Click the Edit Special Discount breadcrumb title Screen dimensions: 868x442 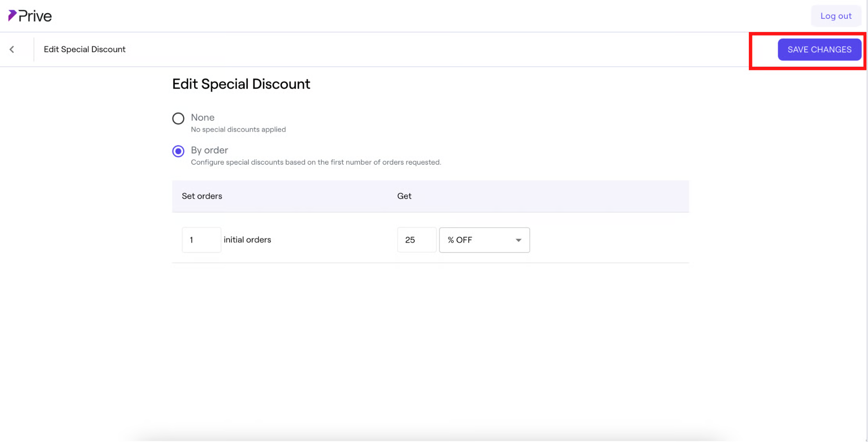tap(84, 49)
